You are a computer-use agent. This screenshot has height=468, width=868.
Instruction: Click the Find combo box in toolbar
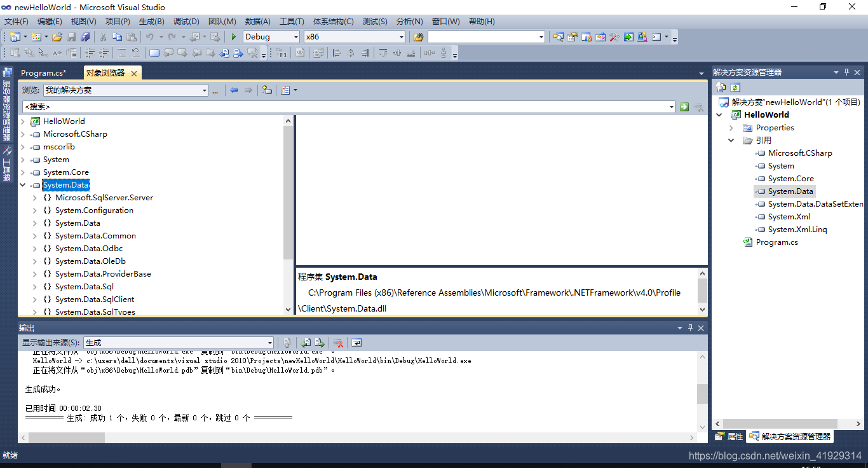pyautogui.click(x=487, y=37)
